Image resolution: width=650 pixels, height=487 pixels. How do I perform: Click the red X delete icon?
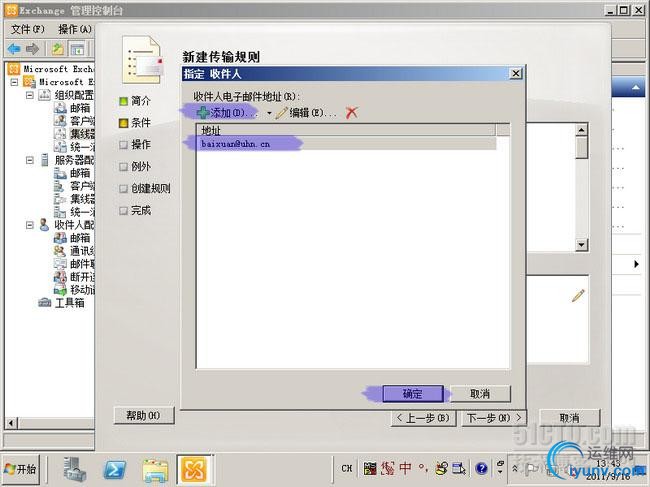[352, 112]
